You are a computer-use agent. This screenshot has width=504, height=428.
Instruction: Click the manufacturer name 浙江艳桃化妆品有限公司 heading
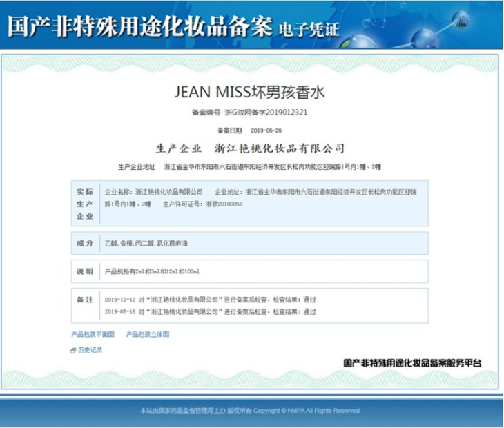coord(280,148)
